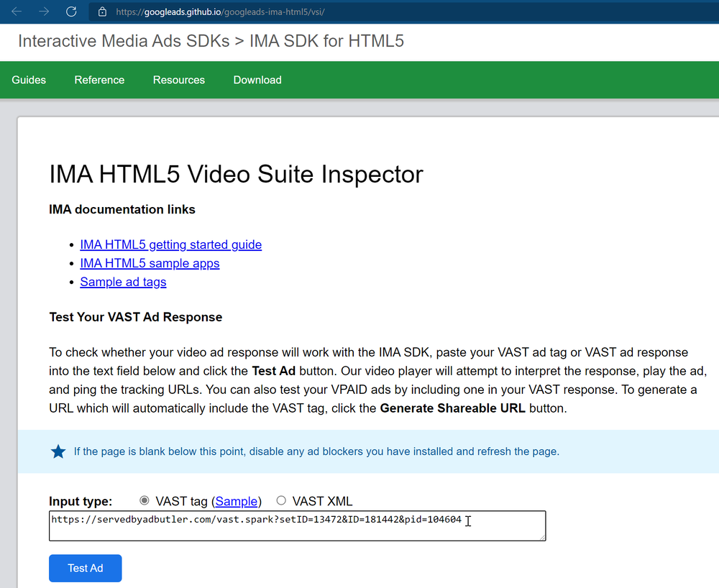The image size is (719, 588).
Task: Click the address bar URL
Action: coord(220,12)
